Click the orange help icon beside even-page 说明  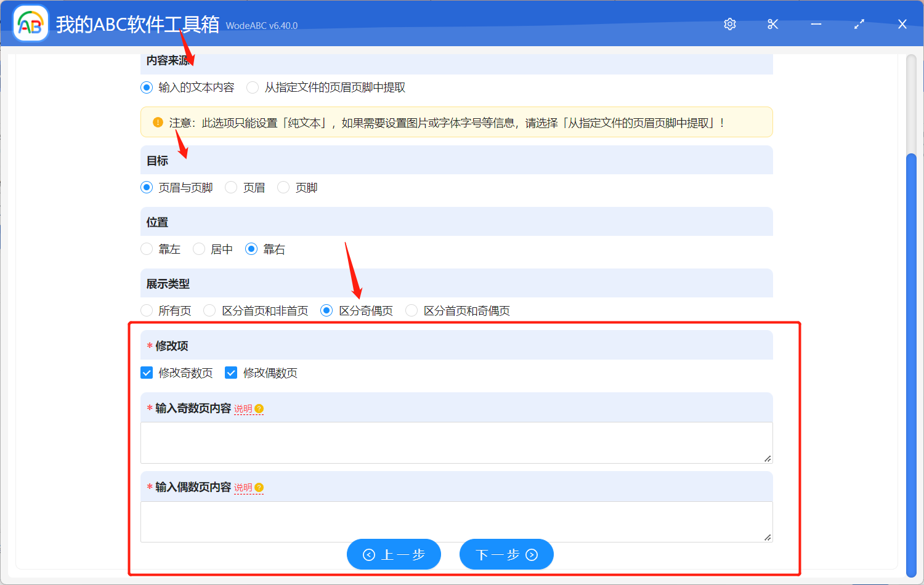point(259,487)
